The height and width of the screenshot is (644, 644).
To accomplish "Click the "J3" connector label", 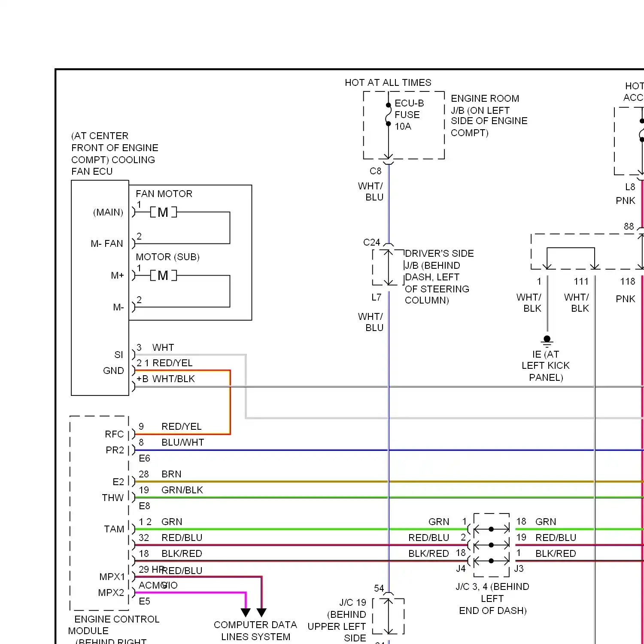I will tap(519, 568).
